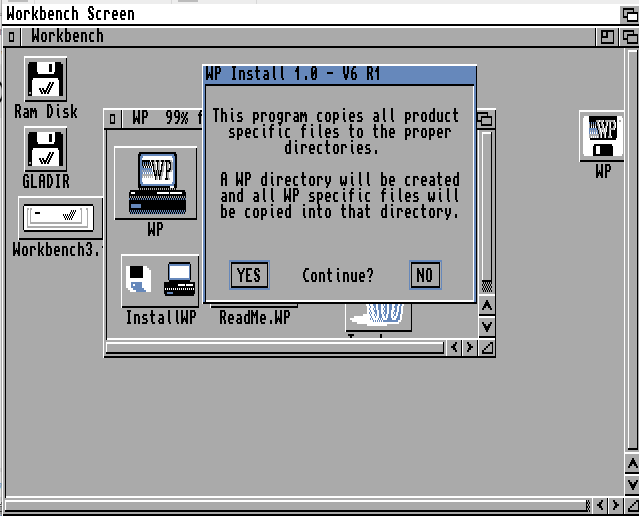Click the Workbench Screen title bar

(311, 14)
